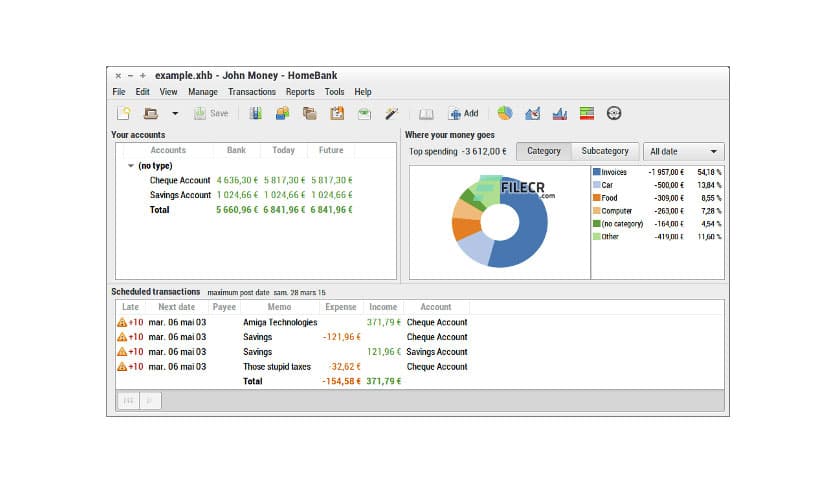
Task: Collapse the (no type) account group
Action: (x=131, y=166)
